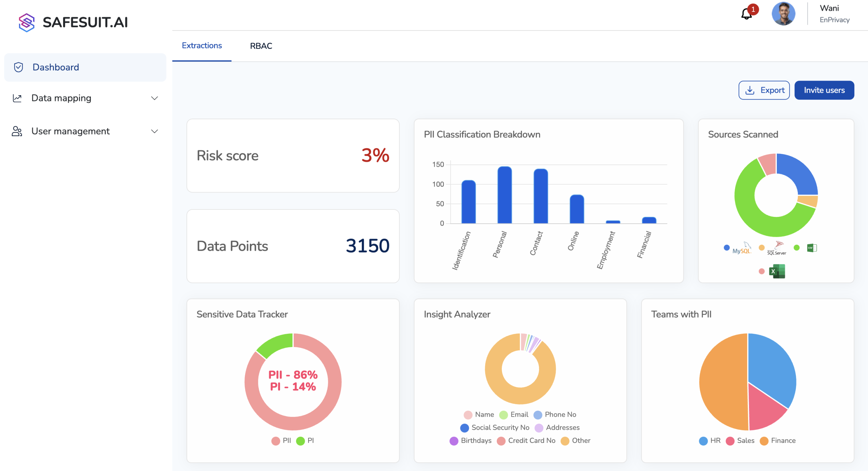Toggle the pink Excel legend dot
The image size is (868, 471).
tap(762, 271)
